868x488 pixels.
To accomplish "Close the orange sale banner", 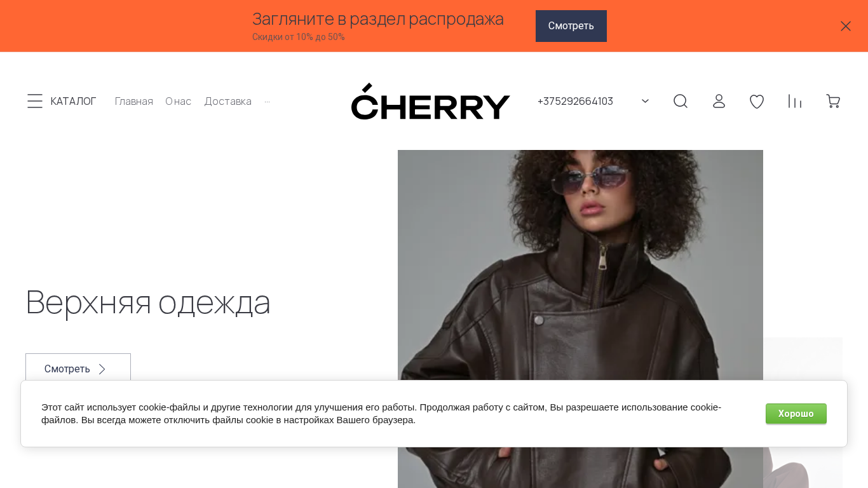I will pyautogui.click(x=846, y=26).
